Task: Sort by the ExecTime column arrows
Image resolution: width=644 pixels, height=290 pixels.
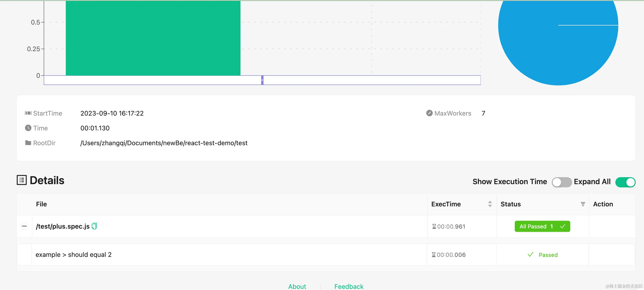Action: pos(490,204)
